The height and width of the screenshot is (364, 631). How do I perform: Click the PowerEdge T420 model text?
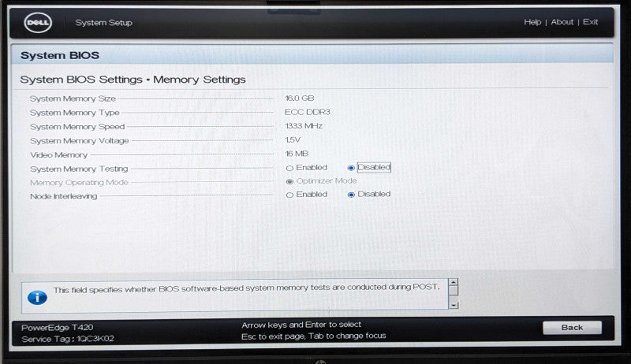tap(57, 328)
